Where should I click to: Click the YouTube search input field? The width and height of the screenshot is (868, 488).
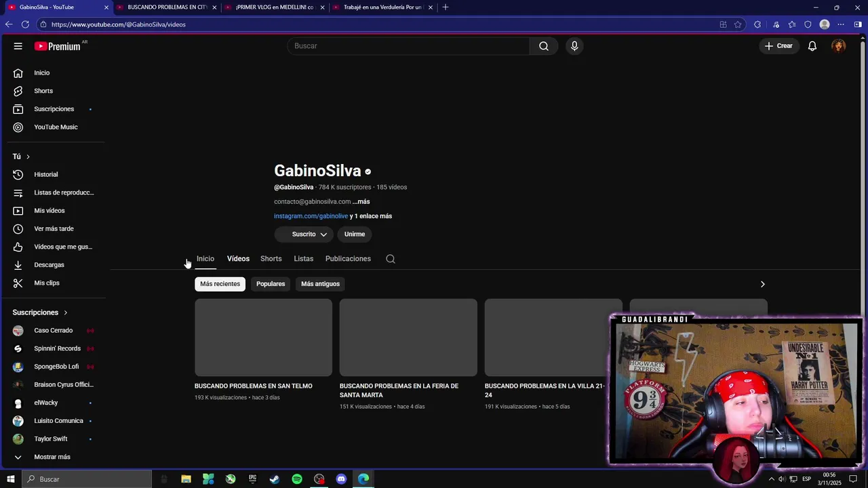pos(408,46)
